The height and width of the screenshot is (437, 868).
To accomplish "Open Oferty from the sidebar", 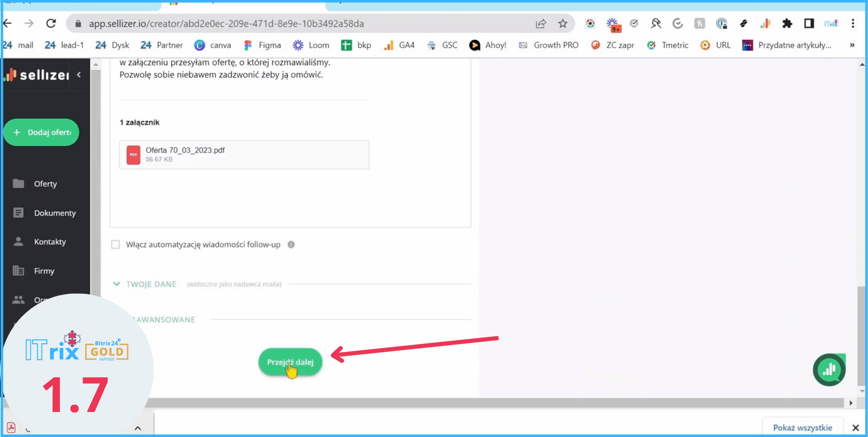I will (45, 184).
